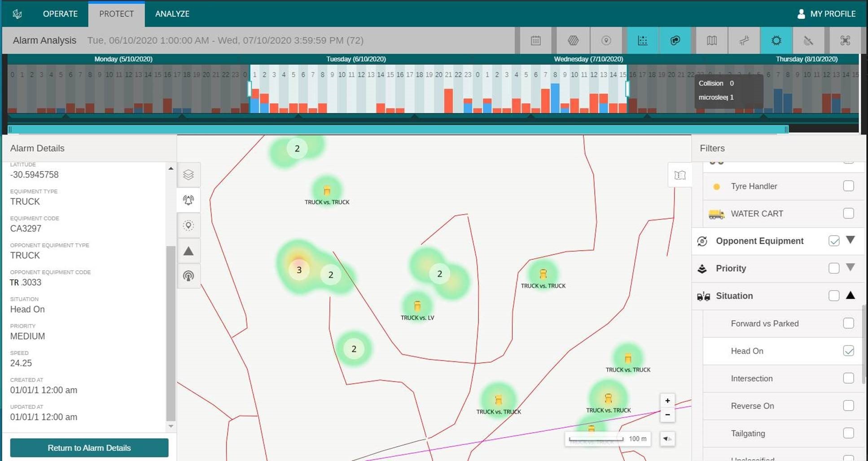Toggle the heatmap cluster toolbar icon
This screenshot has height=461, width=868.
675,40
